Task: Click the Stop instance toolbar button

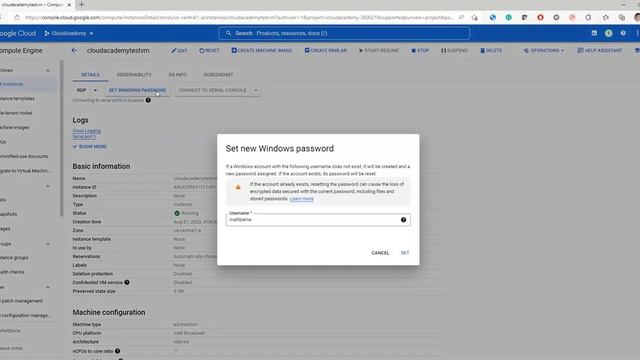Action: [x=420, y=51]
